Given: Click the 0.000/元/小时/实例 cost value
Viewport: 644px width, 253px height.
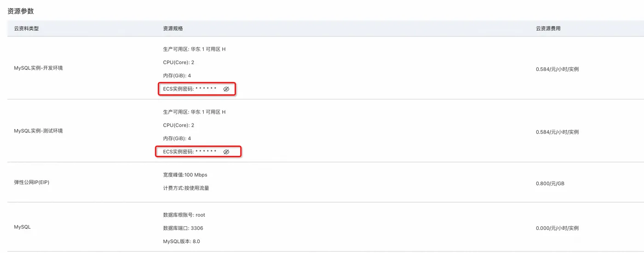Looking at the screenshot, I should [557, 228].
